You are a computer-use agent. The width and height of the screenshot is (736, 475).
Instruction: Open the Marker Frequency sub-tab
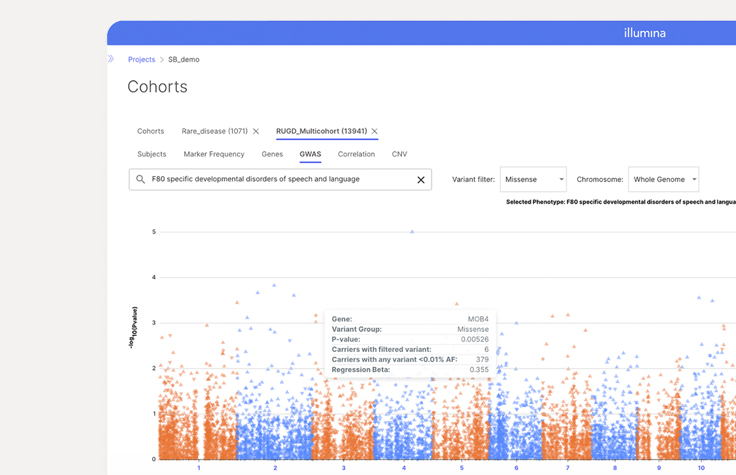(x=214, y=154)
